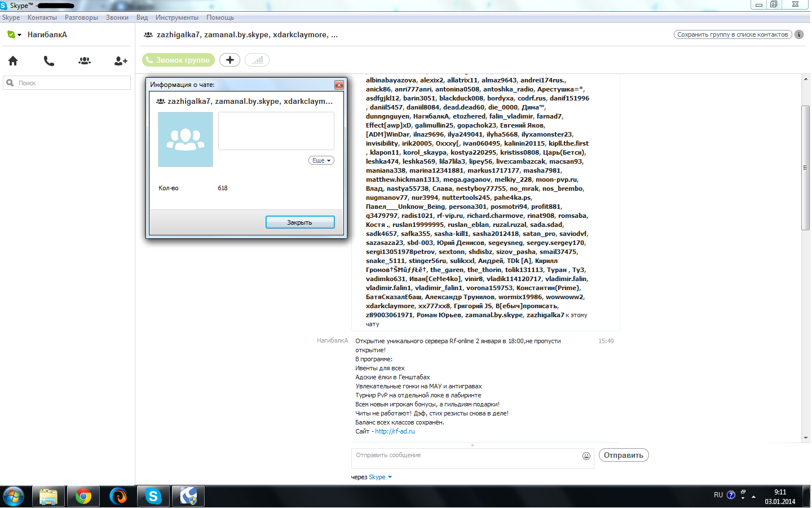
Task: Open the Skype Home icon
Action: (13, 60)
